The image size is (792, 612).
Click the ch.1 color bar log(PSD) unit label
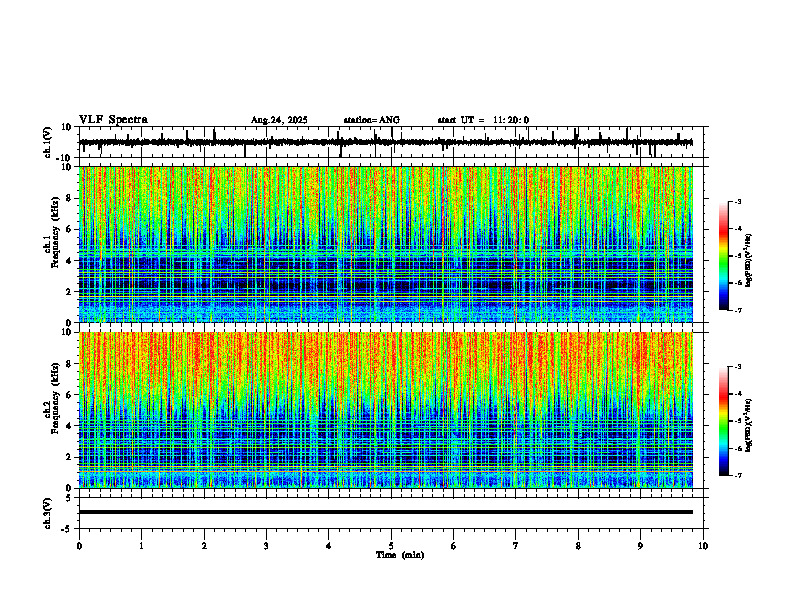[x=748, y=261]
